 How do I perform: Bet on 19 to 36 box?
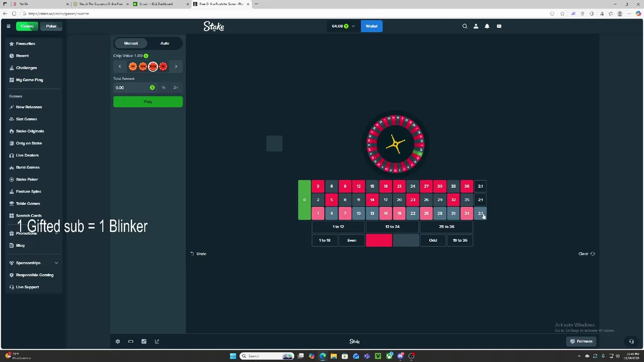click(460, 240)
